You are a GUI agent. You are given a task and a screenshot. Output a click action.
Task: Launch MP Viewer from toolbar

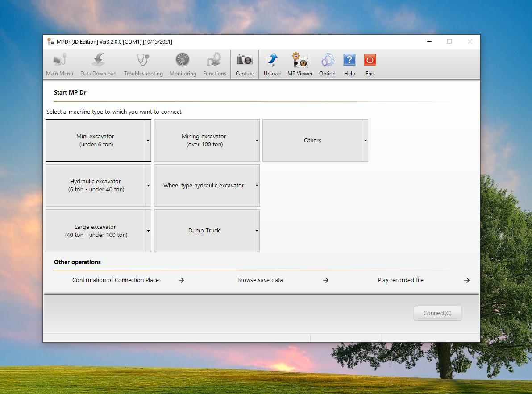(x=299, y=60)
